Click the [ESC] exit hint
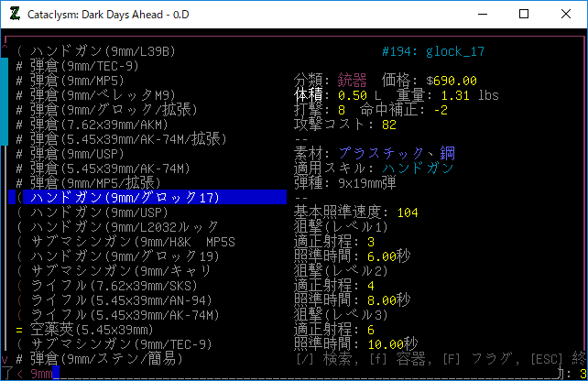This screenshot has height=381, width=588. click(x=550, y=358)
